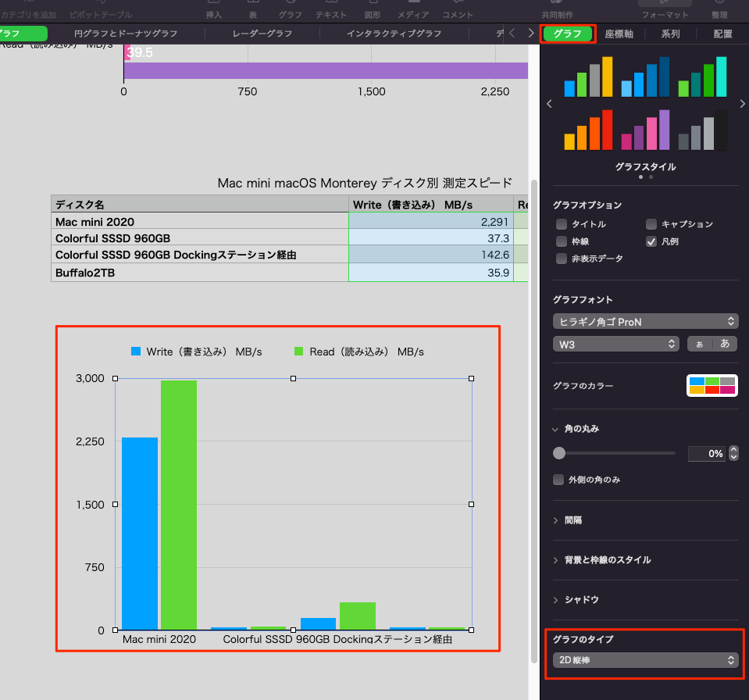Image resolution: width=749 pixels, height=700 pixels.
Task: Expand the 間隔 section
Action: coord(555,520)
